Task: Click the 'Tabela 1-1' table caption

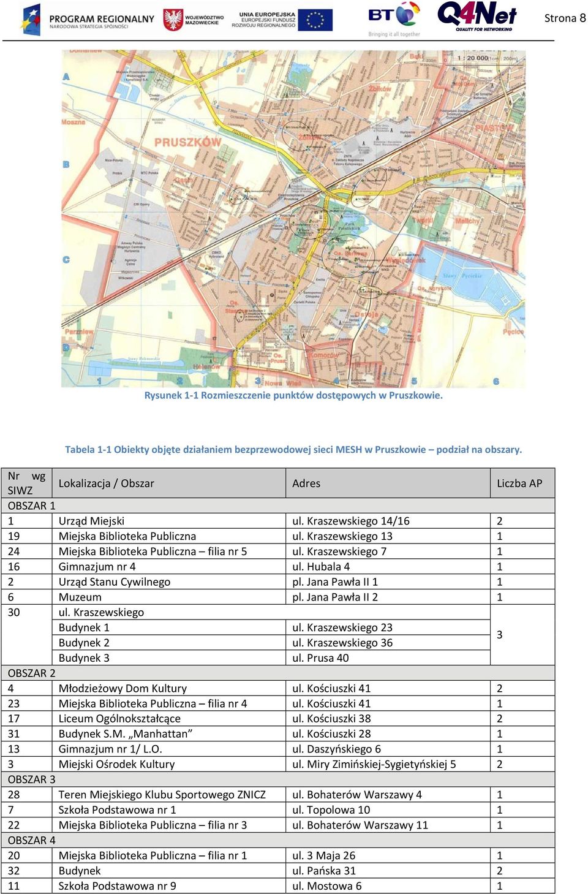Action: 293,449
